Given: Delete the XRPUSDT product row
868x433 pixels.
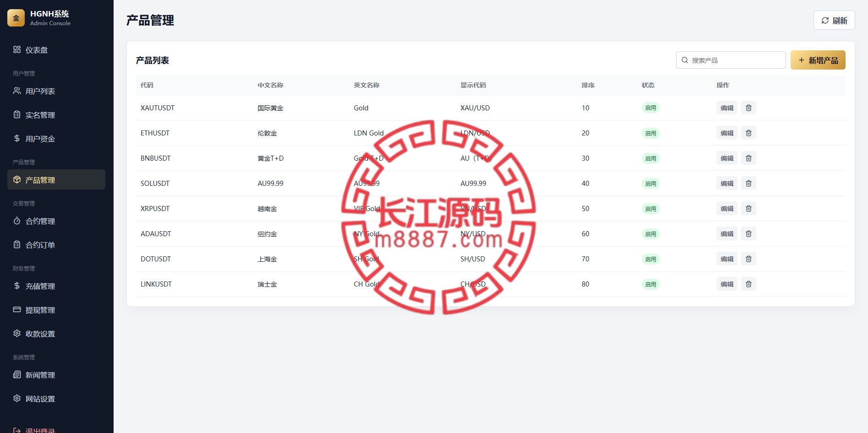Looking at the screenshot, I should (748, 209).
